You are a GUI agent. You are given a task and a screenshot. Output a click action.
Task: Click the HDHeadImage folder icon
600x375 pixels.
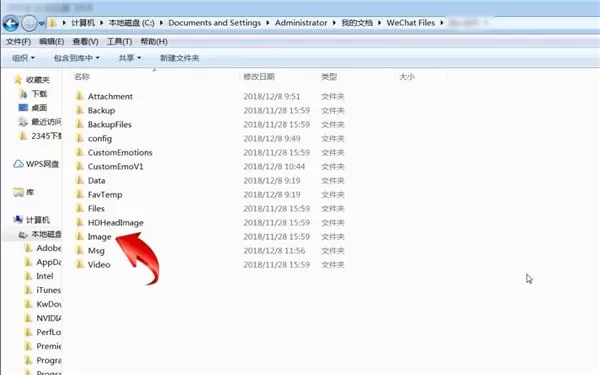click(x=80, y=222)
